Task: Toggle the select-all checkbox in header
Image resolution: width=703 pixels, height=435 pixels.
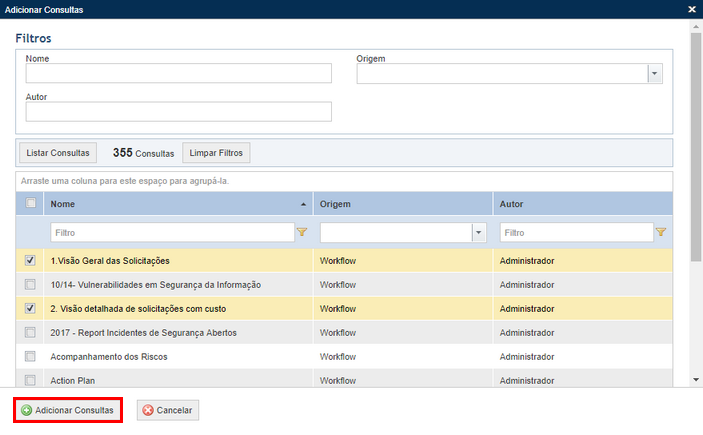Action: (x=30, y=203)
